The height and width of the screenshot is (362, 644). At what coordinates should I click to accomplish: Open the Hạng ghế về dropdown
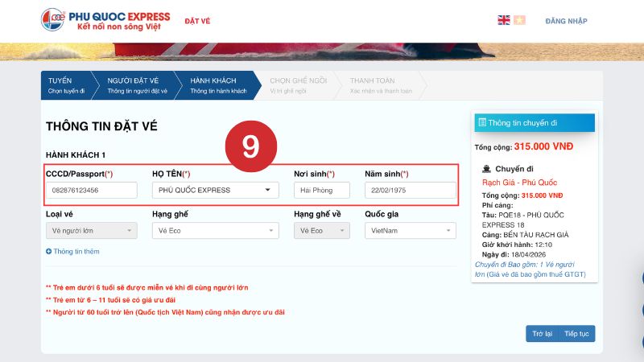(321, 231)
